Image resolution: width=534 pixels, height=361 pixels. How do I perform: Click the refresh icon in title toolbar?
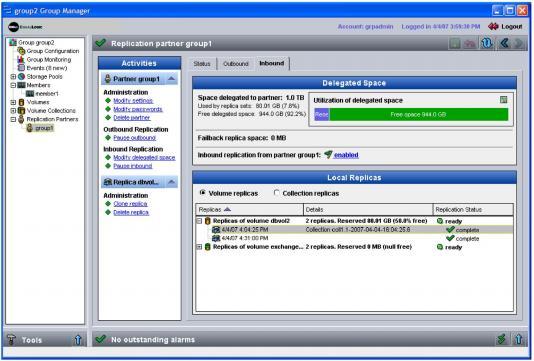pos(487,43)
